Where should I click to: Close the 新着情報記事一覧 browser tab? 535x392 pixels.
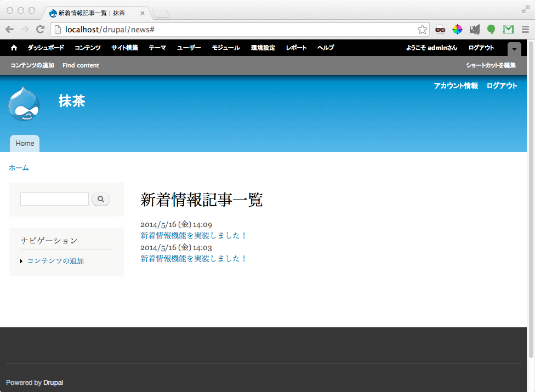click(143, 13)
